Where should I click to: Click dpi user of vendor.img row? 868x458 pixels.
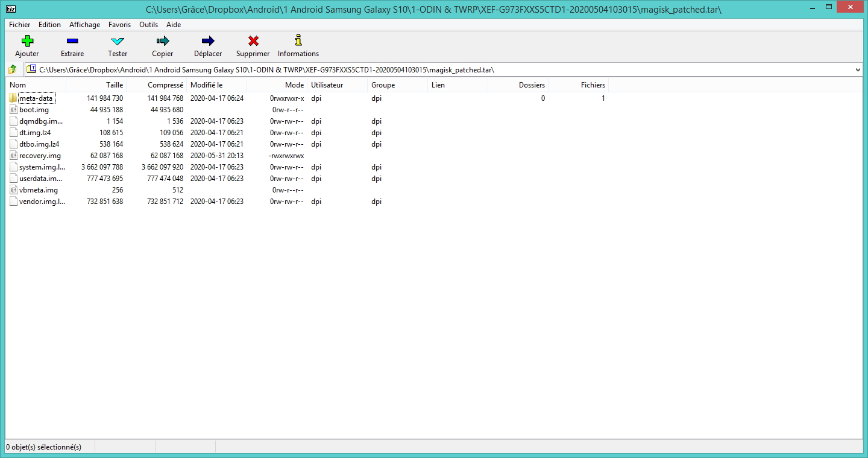[x=316, y=202]
